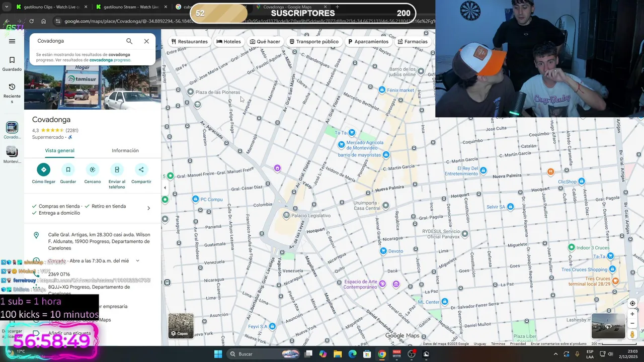Zoom out the map with minus button

point(632,323)
